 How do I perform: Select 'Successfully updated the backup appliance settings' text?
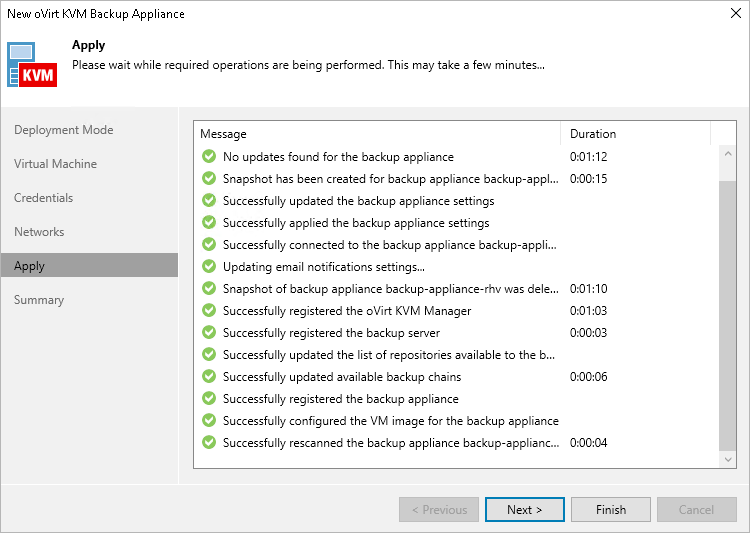click(359, 201)
